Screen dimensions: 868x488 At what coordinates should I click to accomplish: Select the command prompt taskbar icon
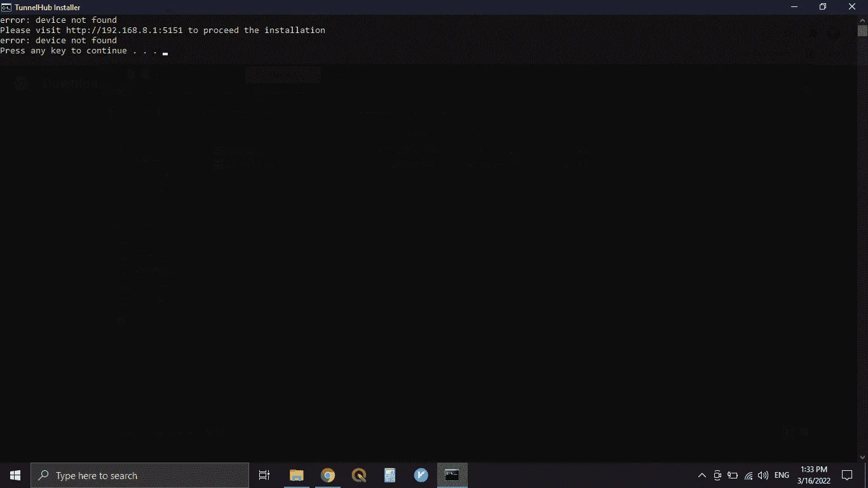[452, 475]
